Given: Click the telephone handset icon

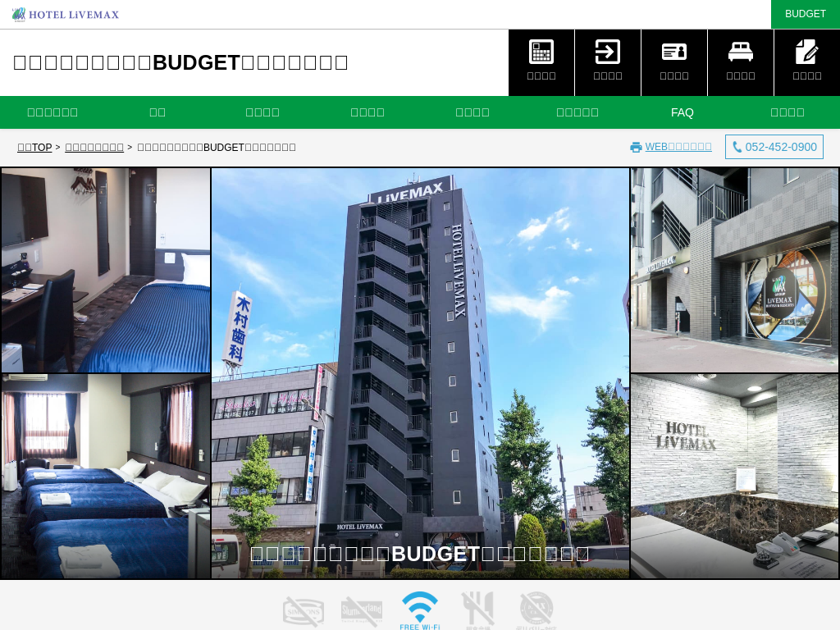Looking at the screenshot, I should [737, 147].
